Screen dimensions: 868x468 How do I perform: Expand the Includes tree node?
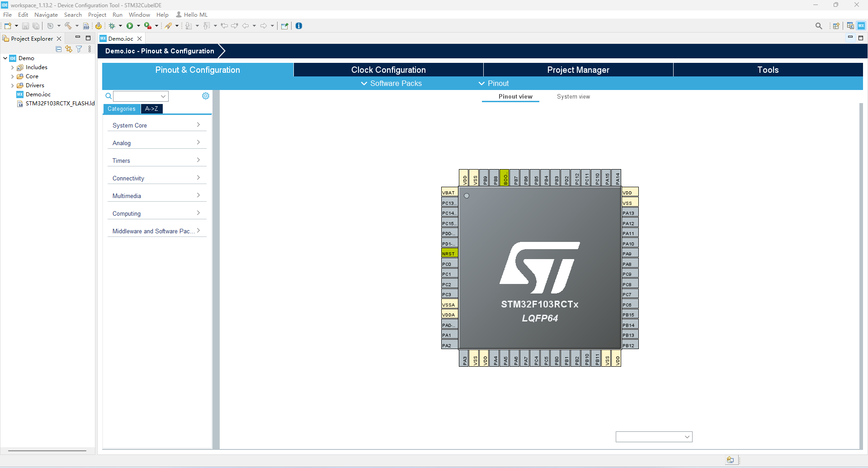click(x=12, y=67)
